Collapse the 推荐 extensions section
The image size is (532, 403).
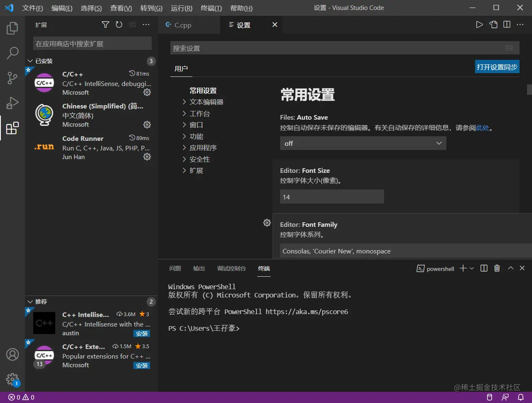pos(30,302)
